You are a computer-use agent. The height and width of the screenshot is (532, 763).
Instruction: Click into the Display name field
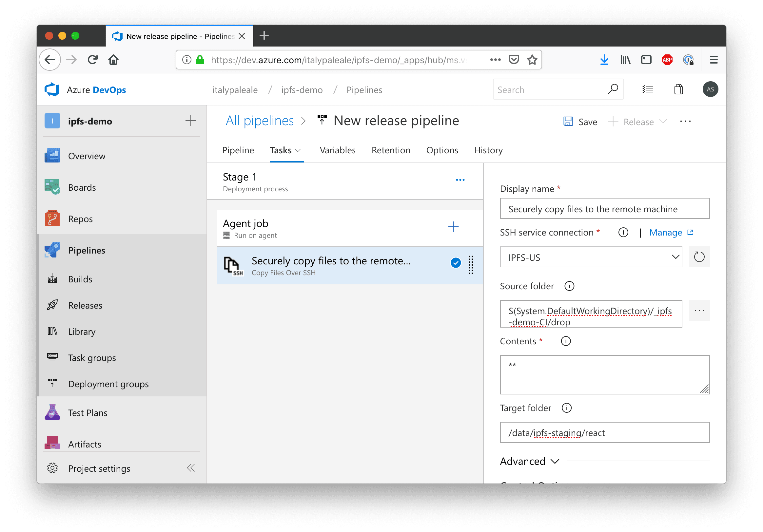coord(604,209)
